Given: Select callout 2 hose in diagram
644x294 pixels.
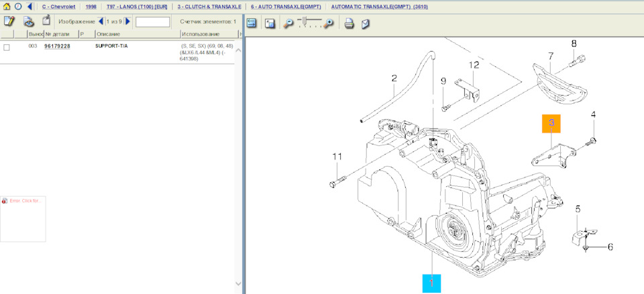Looking at the screenshot, I should (394, 78).
